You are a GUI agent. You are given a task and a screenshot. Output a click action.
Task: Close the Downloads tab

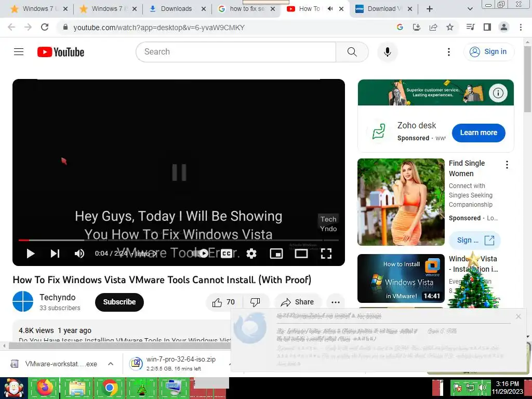click(203, 9)
